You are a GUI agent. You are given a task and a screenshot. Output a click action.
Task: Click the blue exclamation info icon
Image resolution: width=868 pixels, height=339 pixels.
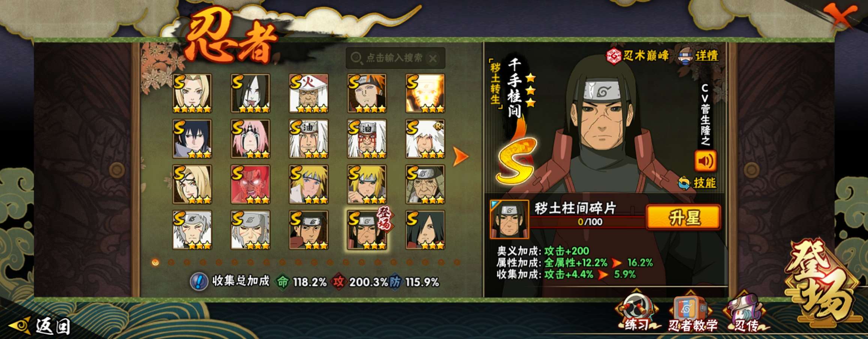(199, 281)
